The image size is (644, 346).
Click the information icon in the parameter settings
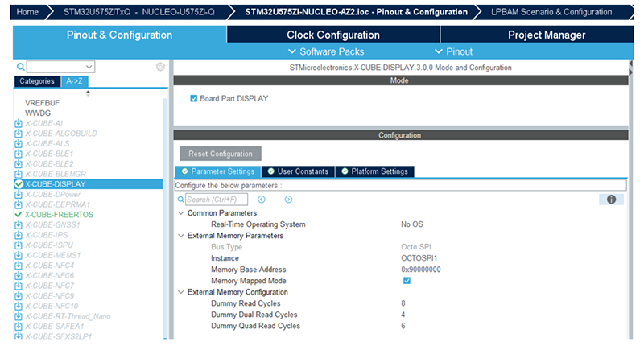pos(611,200)
